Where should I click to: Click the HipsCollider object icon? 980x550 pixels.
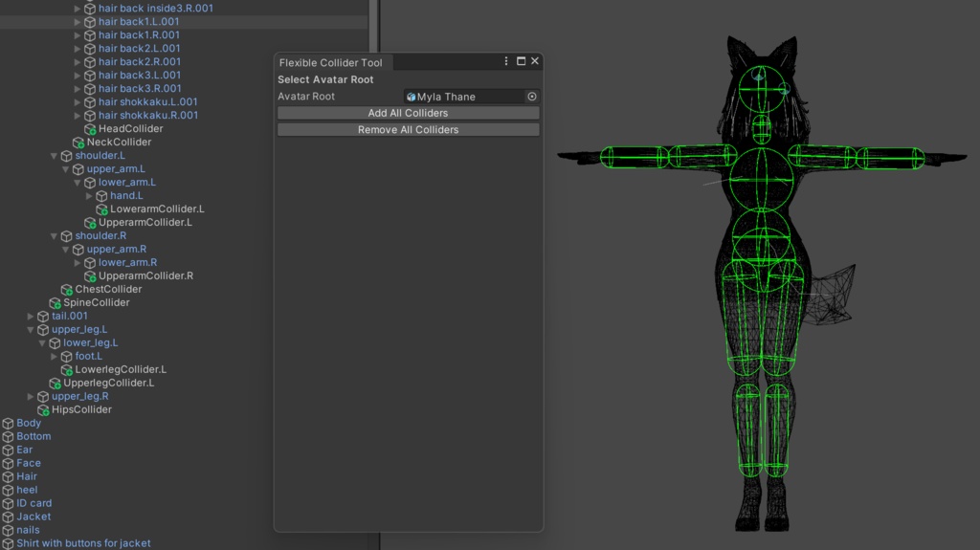click(43, 410)
